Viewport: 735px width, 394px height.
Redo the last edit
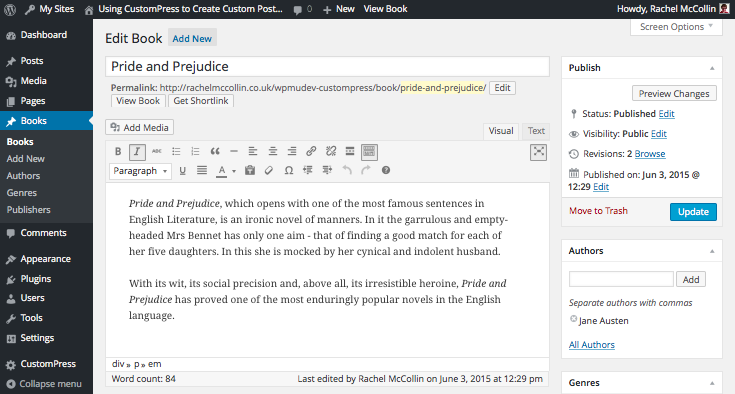coord(366,171)
